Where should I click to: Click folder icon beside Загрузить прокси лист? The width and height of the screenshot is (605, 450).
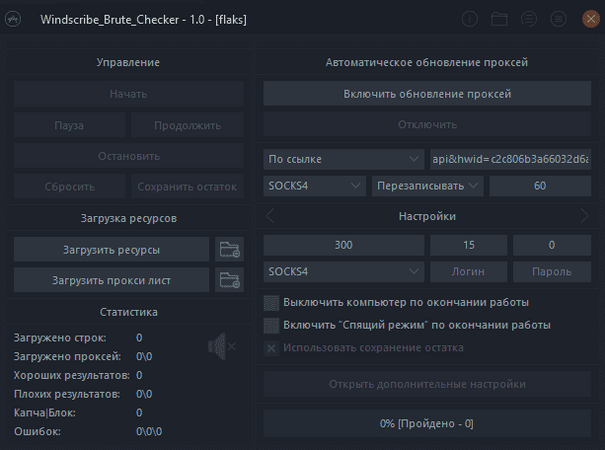230,280
